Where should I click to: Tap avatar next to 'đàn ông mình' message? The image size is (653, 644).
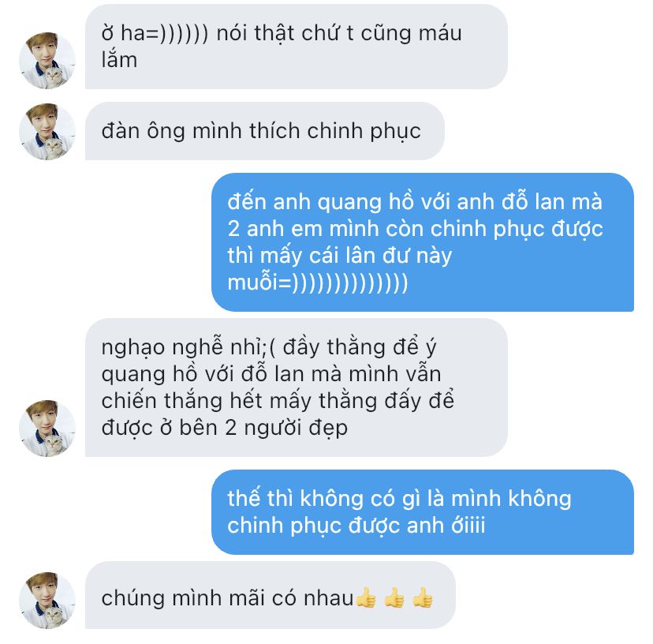coord(47,131)
